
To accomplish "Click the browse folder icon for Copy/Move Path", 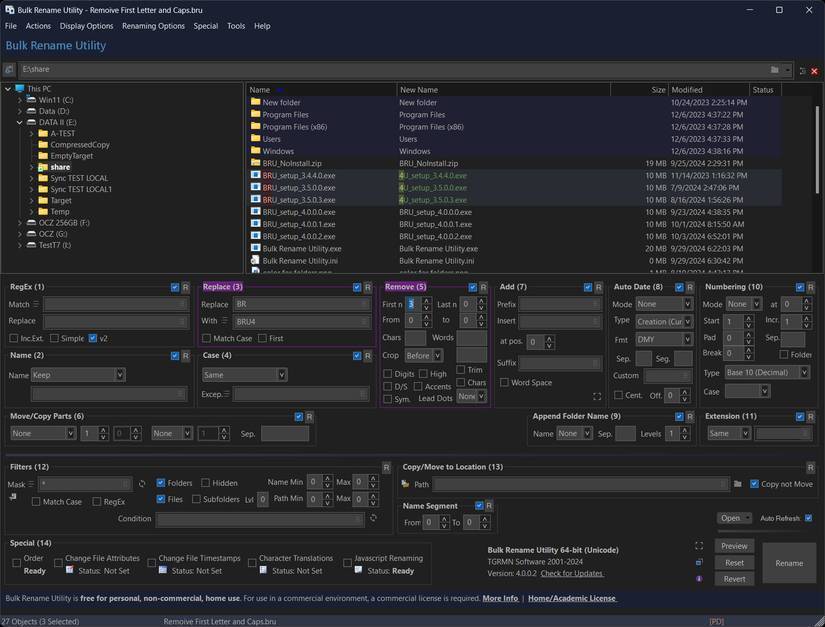I will tap(738, 484).
